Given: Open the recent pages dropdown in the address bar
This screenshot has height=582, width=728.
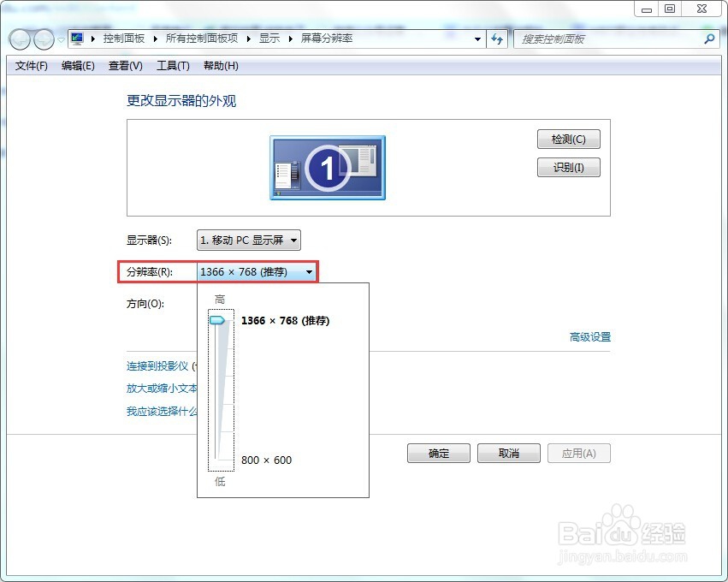Looking at the screenshot, I should point(477,39).
